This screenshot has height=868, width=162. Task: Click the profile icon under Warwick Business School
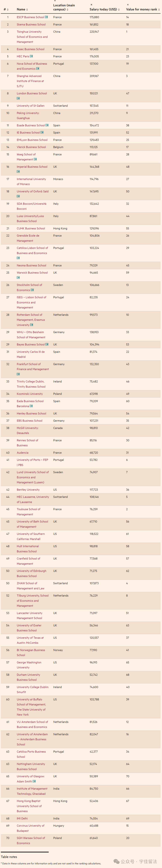click(x=18, y=278)
